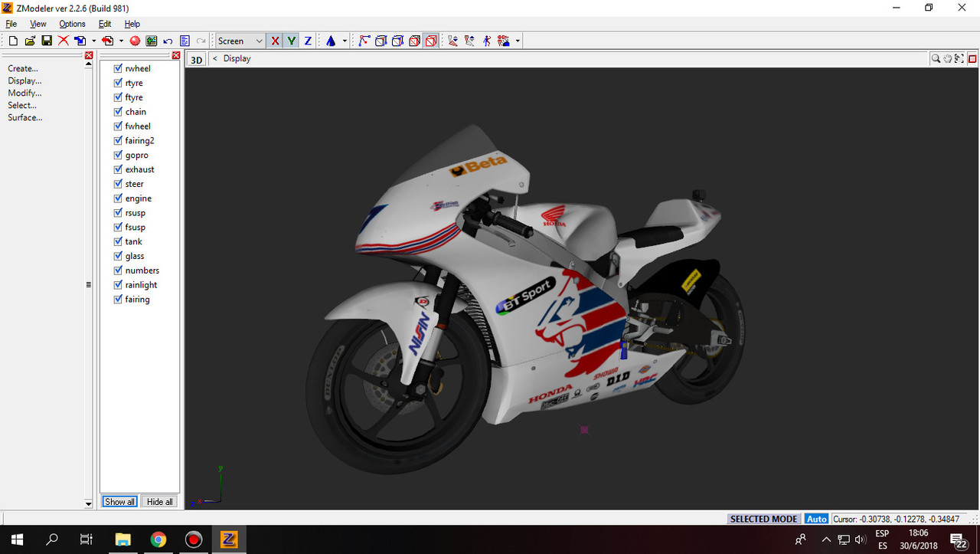
Task: Uncheck the chain object checkbox
Action: click(118, 111)
